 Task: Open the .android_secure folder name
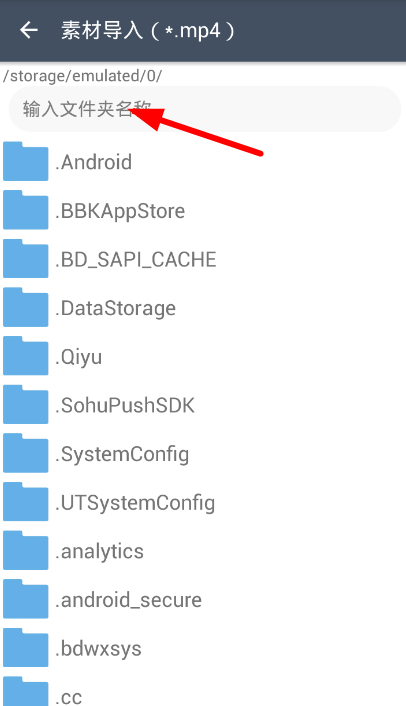pyautogui.click(x=128, y=600)
